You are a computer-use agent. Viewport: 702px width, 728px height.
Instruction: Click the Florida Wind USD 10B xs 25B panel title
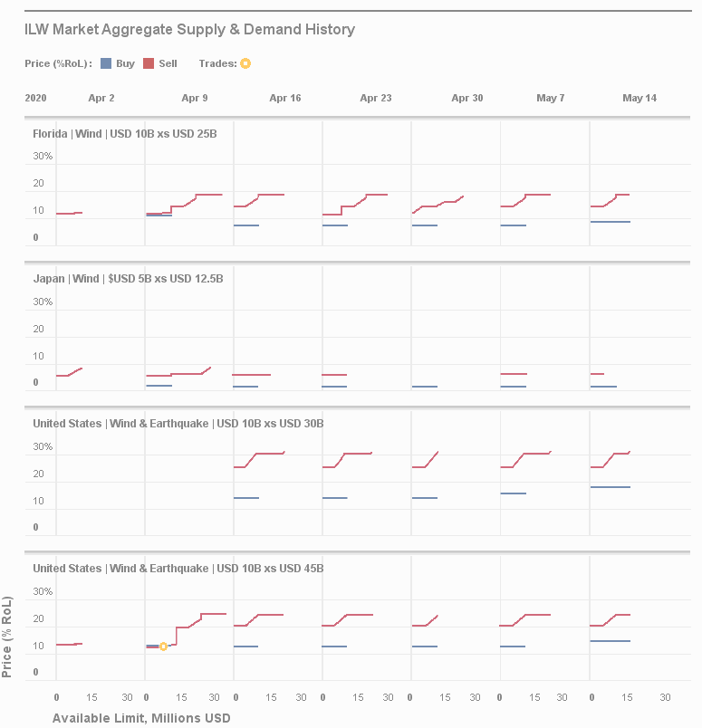coord(125,134)
